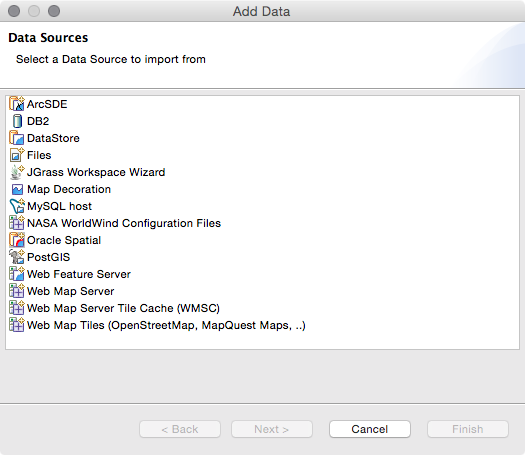Pick Web Map Server Tile Cache (WMSC)
This screenshot has height=455, width=525.
115,308
